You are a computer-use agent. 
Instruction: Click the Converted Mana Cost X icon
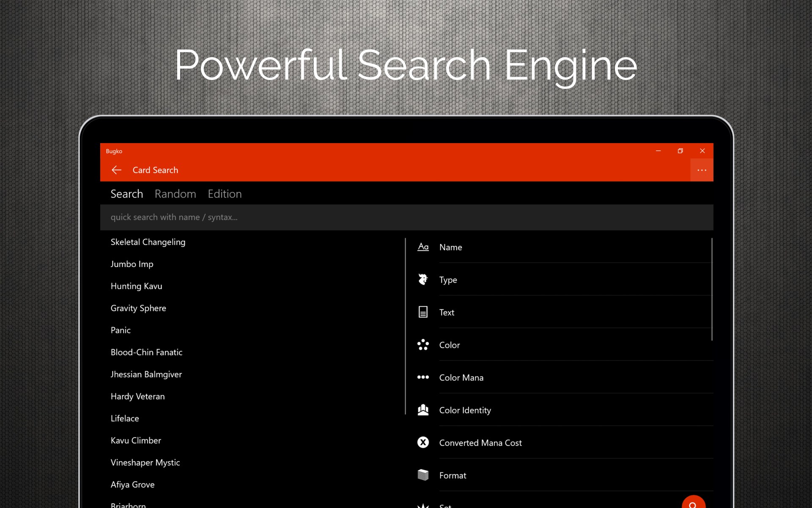pyautogui.click(x=423, y=443)
